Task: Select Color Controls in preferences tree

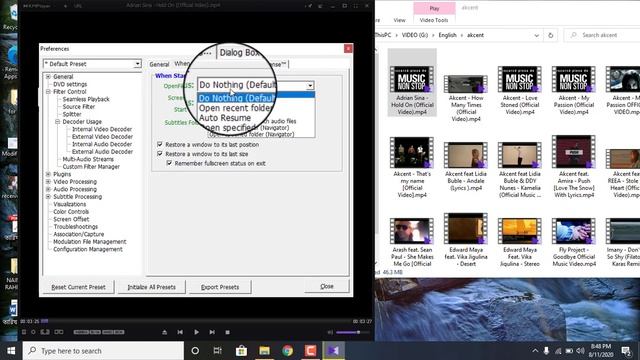Action: [71, 212]
